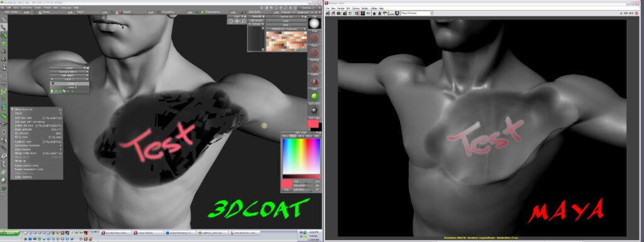Click the rotate camera navigation icon
Viewport: 644px width, 242px height.
pos(231,21)
